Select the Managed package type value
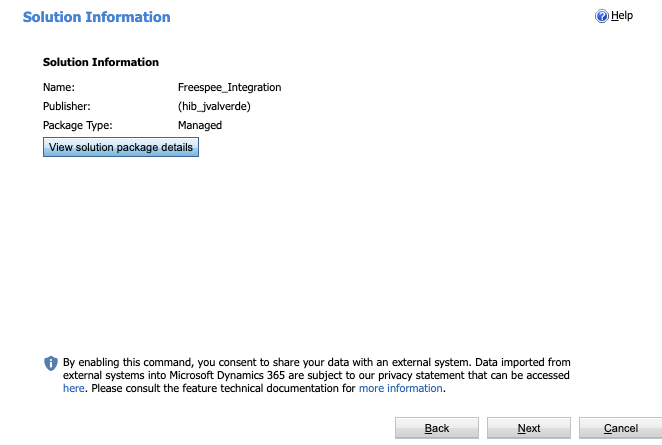 pos(200,125)
